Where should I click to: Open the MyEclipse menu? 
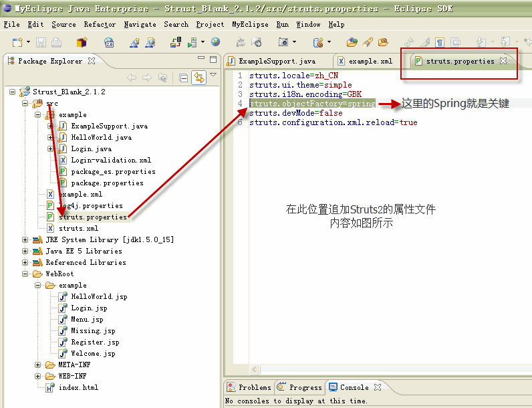tap(250, 25)
